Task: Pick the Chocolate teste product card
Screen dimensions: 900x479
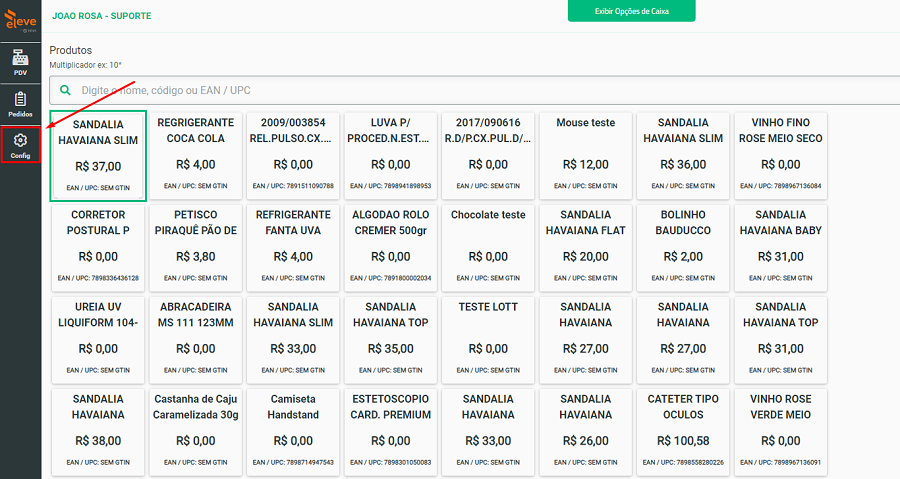Action: pos(488,247)
